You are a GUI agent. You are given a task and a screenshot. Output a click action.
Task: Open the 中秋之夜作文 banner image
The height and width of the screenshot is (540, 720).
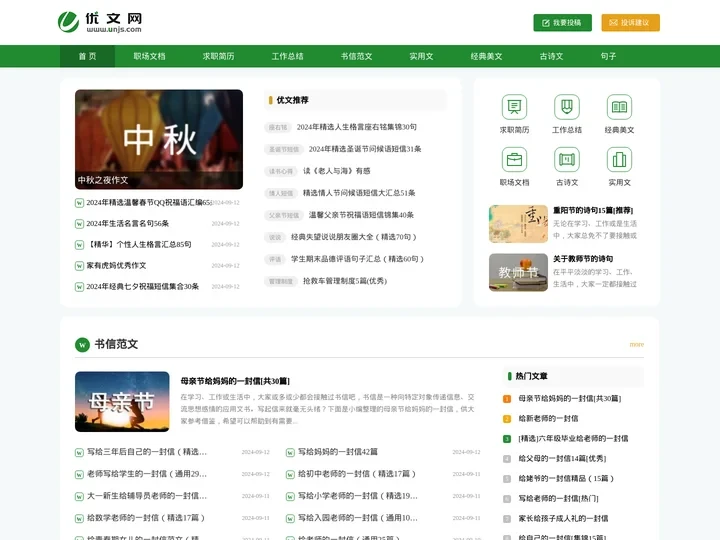159,139
